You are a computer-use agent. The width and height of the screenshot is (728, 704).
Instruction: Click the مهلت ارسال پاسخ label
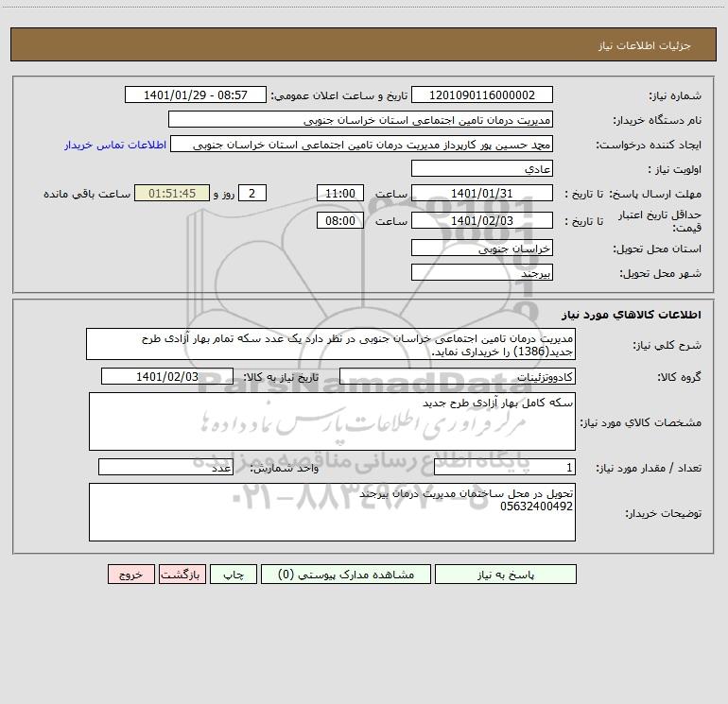[654, 194]
